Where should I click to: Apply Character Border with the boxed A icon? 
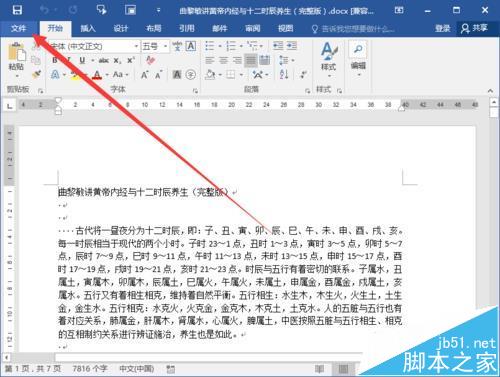click(x=191, y=46)
